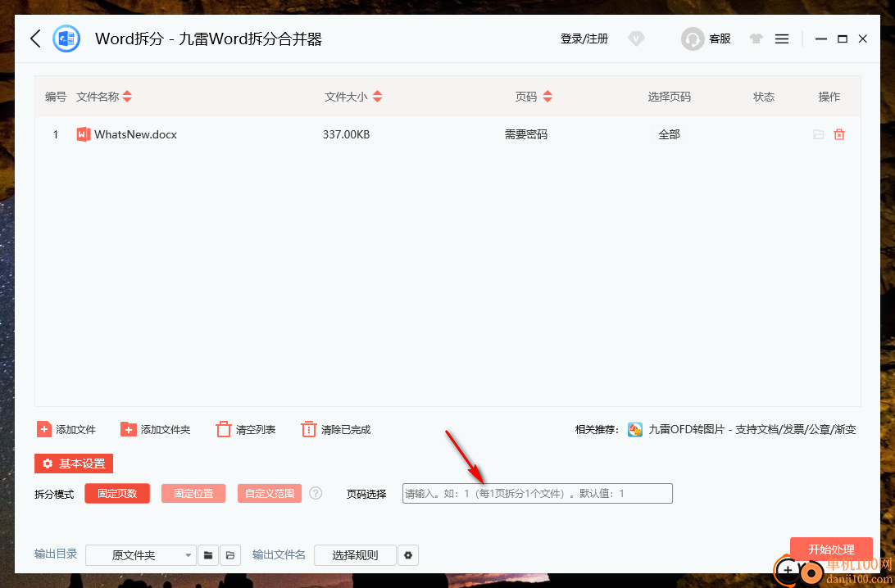Open the skin shirt icon
Image resolution: width=895 pixels, height=588 pixels.
coord(756,38)
